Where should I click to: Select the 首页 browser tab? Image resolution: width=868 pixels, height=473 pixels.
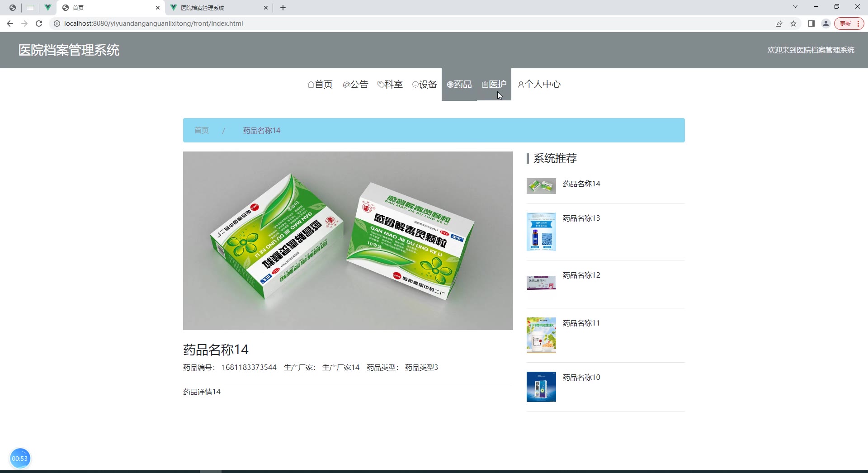pyautogui.click(x=111, y=8)
